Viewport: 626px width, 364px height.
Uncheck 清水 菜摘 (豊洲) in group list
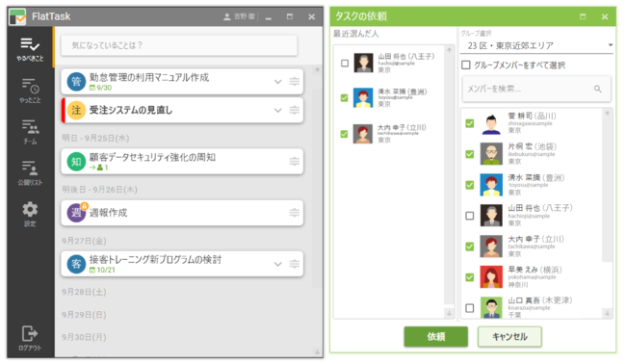(470, 185)
